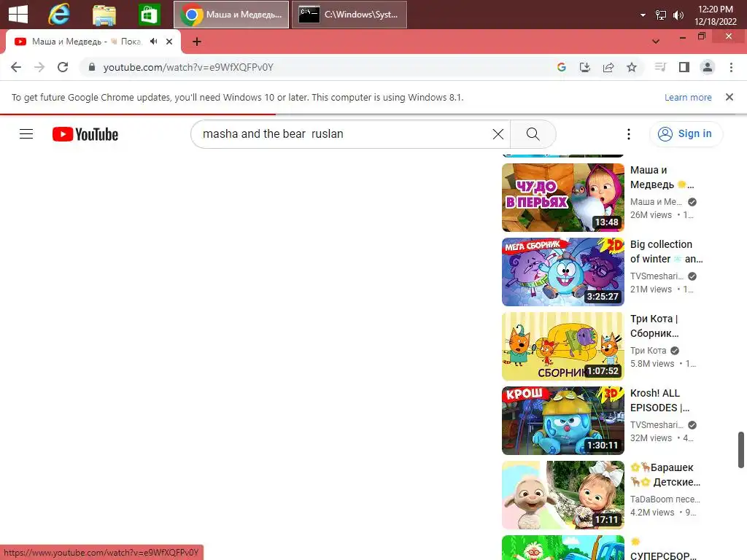Click the install app icon in the address bar
Image resolution: width=747 pixels, height=560 pixels.
coord(585,67)
